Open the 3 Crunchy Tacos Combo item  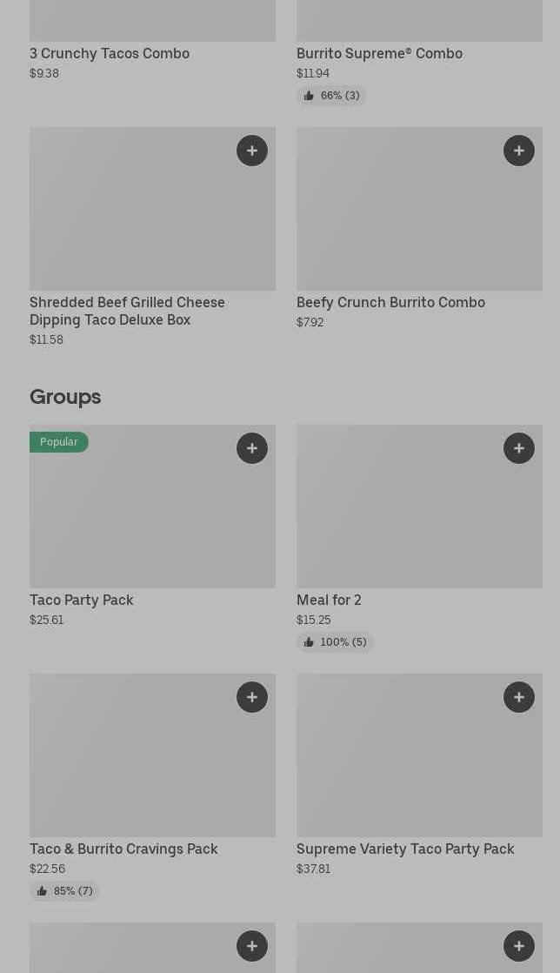[110, 53]
